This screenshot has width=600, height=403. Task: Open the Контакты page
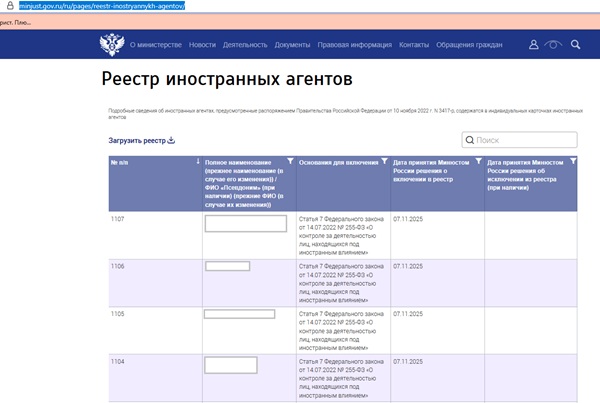click(414, 45)
